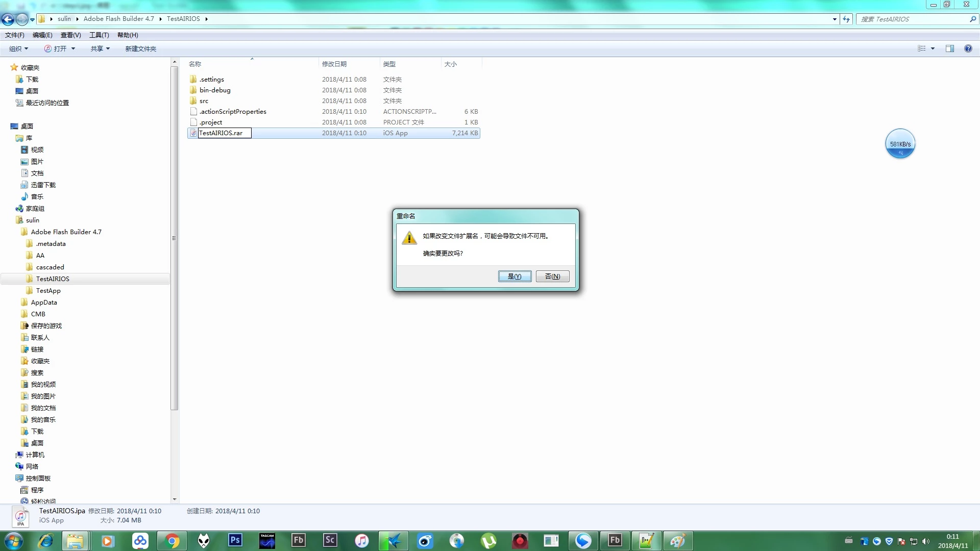The width and height of the screenshot is (980, 551).
Task: Open the Adobe Scout taskbar icon
Action: tap(330, 540)
